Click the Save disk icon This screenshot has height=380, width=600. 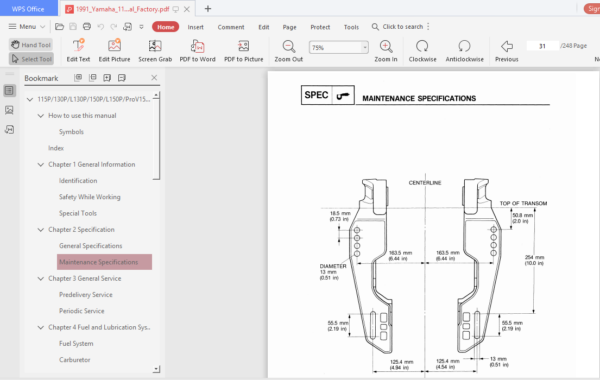(73, 26)
